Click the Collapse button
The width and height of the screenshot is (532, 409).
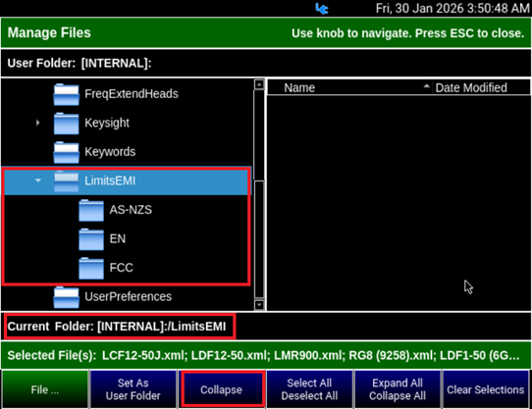click(x=222, y=389)
